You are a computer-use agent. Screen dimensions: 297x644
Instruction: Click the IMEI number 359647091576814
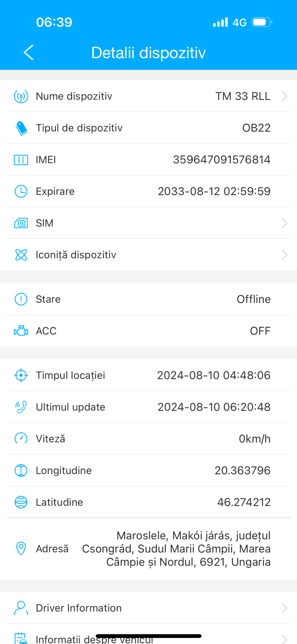tap(221, 160)
